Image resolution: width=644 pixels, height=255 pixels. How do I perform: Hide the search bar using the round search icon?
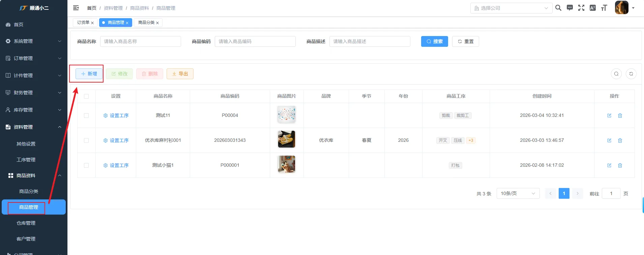click(616, 74)
